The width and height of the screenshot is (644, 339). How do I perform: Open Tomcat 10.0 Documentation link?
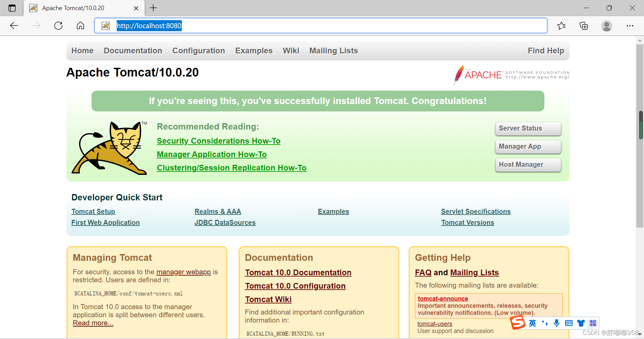click(x=298, y=273)
